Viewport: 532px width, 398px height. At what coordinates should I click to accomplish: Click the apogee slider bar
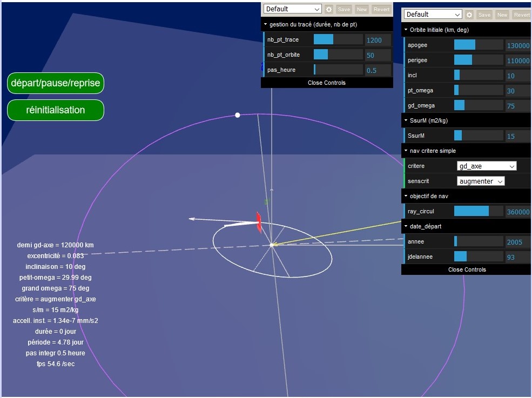479,45
